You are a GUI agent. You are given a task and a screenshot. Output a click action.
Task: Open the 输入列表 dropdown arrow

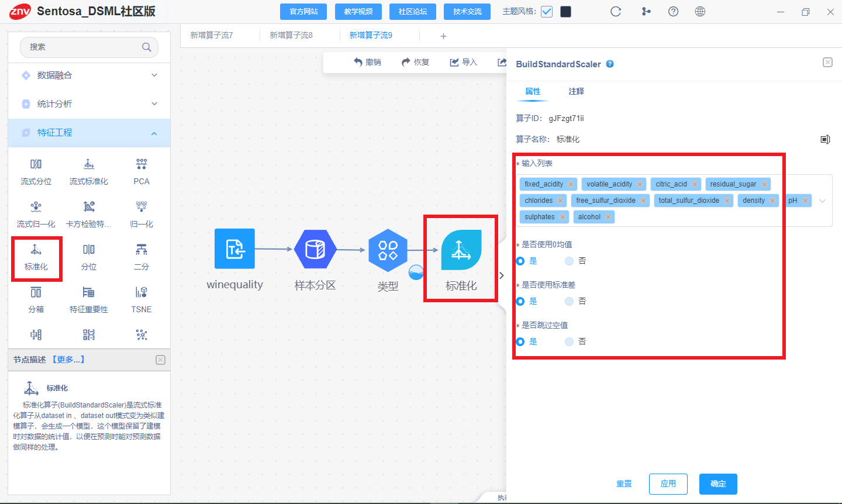tap(822, 201)
